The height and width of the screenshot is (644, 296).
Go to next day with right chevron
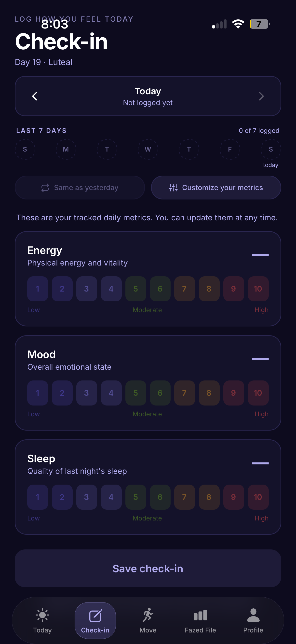pos(261,96)
